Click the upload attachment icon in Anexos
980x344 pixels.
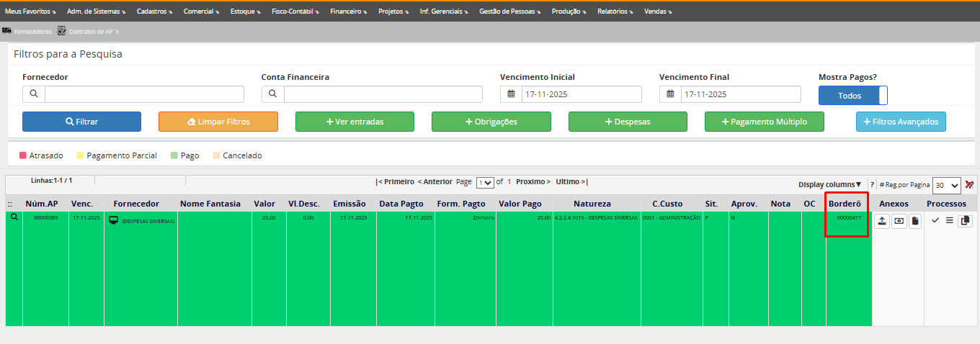pos(881,221)
